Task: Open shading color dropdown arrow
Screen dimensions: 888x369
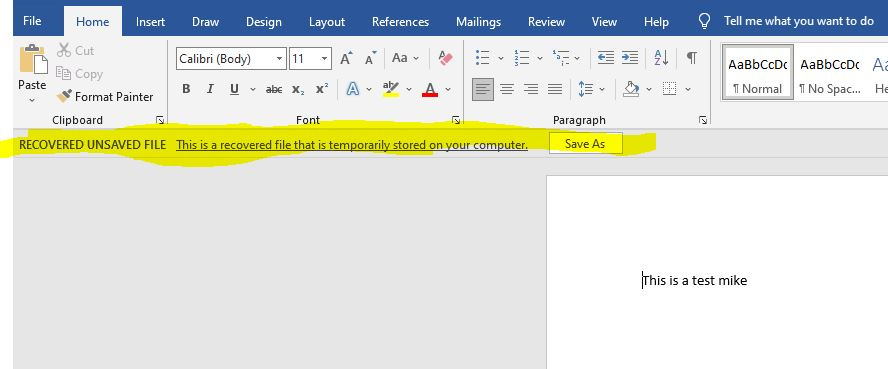Action: pos(649,89)
